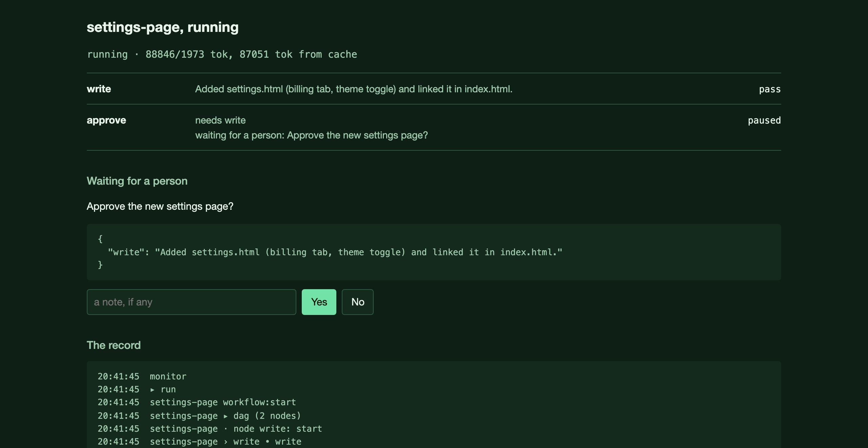The width and height of the screenshot is (868, 448).
Task: Click the 'Approve the new settings page?' prompt
Action: (160, 206)
